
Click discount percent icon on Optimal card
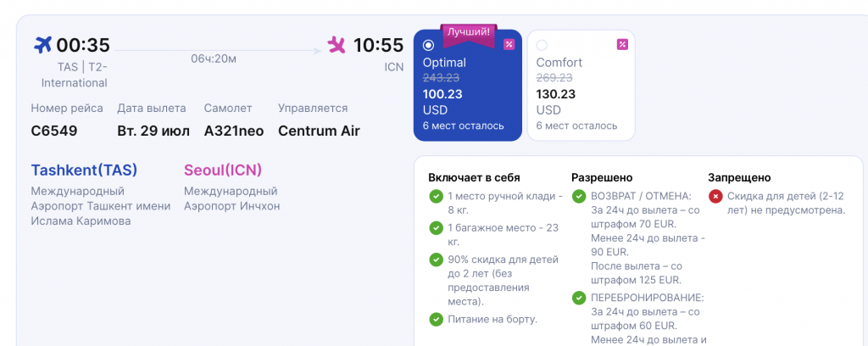point(509,45)
